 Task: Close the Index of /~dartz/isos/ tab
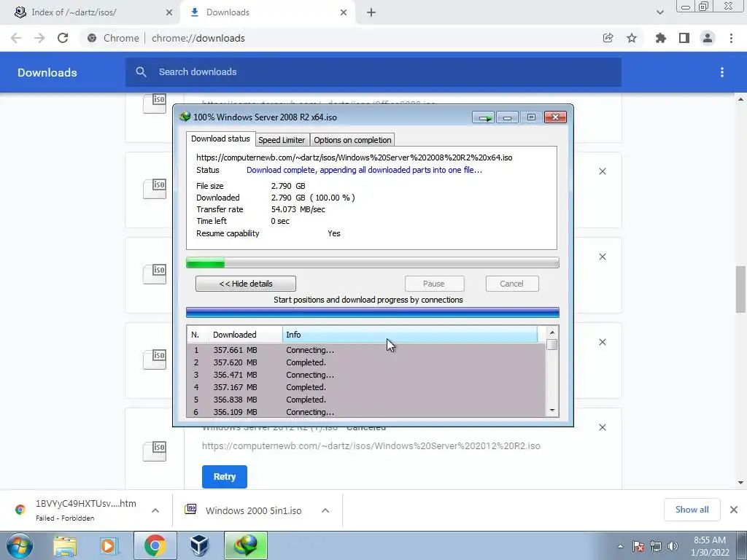(169, 12)
